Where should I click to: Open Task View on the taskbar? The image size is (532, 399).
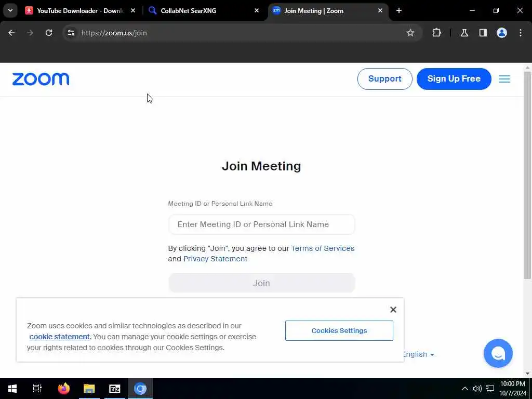tap(37, 389)
